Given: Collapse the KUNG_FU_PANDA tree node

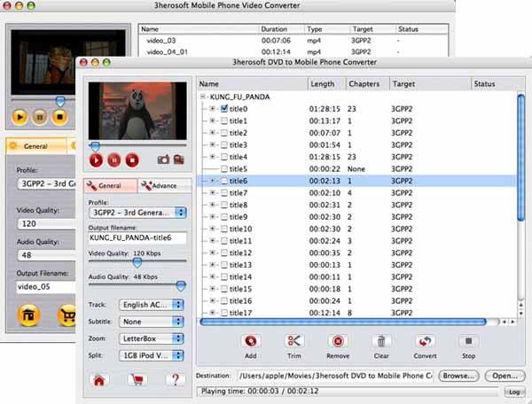Looking at the screenshot, I should pos(202,97).
